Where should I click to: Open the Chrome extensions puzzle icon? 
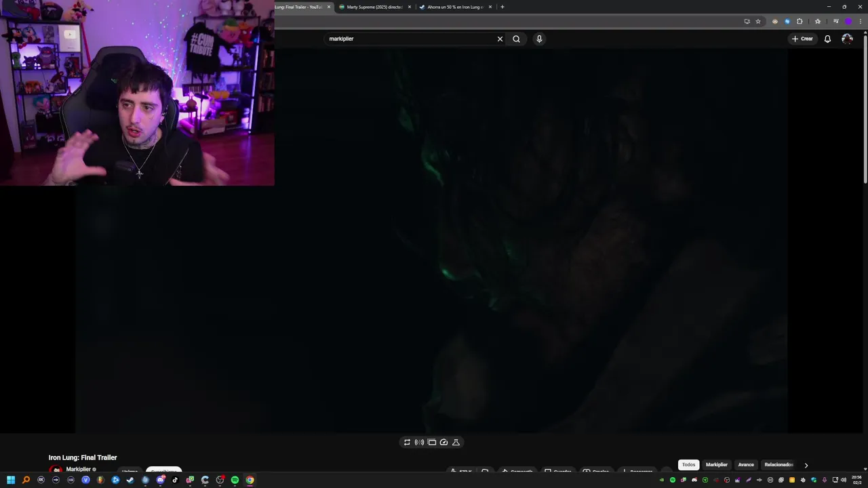pyautogui.click(x=800, y=21)
